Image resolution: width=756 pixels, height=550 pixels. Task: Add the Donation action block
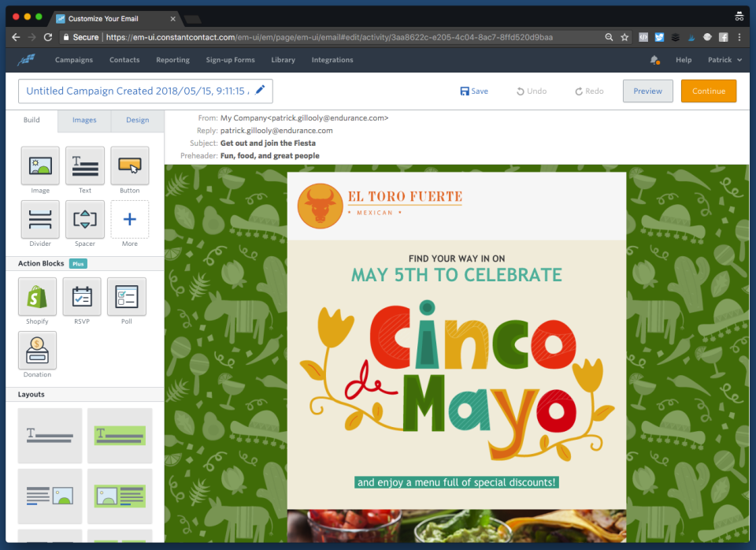point(37,351)
